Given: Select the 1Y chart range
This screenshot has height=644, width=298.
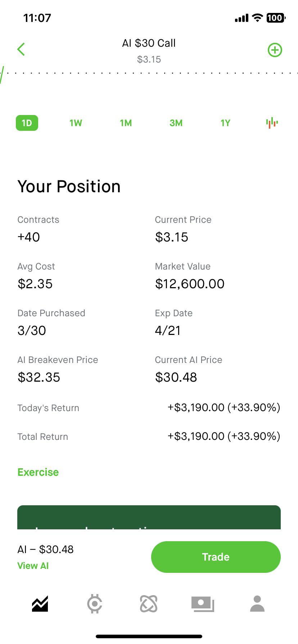Looking at the screenshot, I should [225, 123].
